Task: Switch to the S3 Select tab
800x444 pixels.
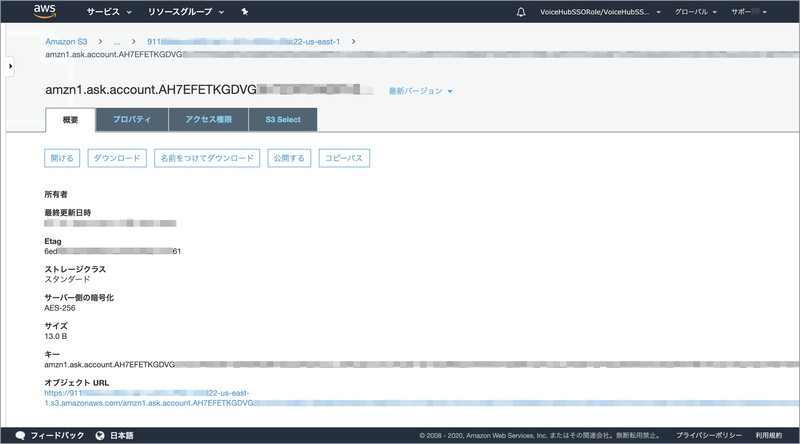Action: (x=283, y=119)
